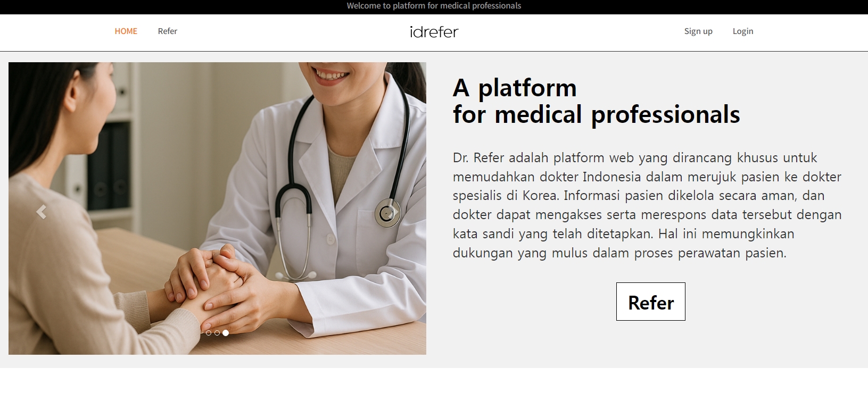Open the Login link

coord(743,31)
